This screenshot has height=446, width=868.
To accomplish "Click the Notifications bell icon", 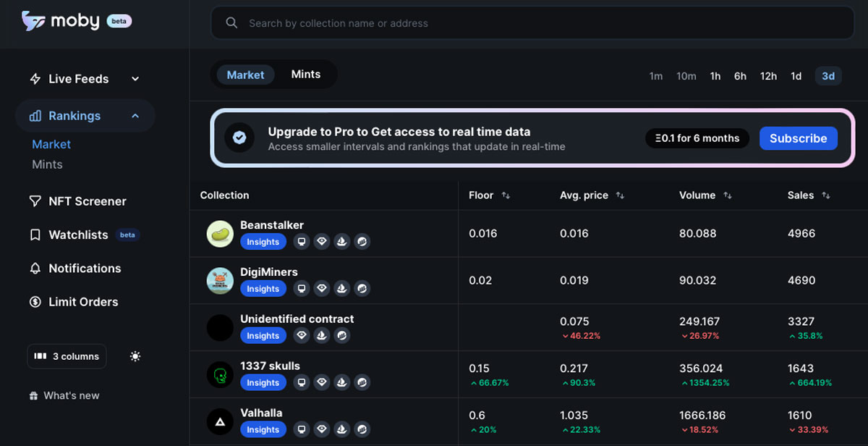I will 35,269.
